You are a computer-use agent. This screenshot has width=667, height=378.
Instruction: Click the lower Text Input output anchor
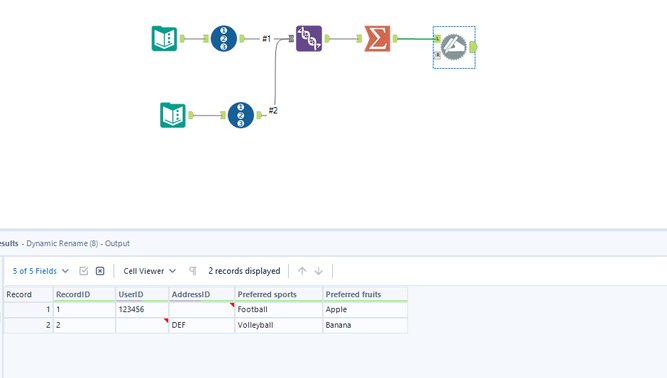click(191, 115)
